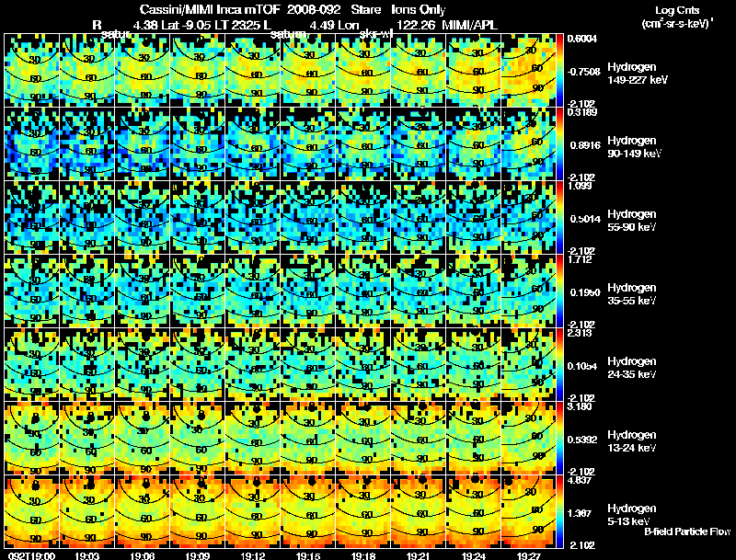Select the 55-90 keV panel at 19:18

pyautogui.click(x=362, y=218)
